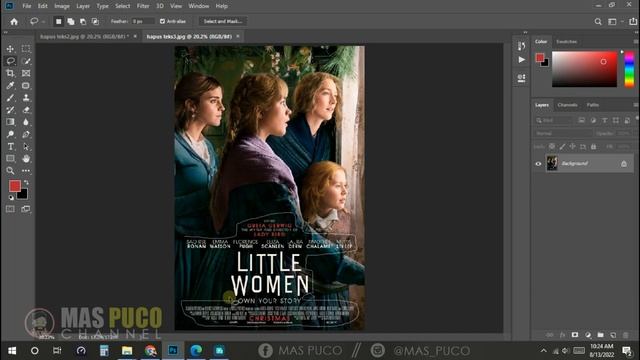Toggle the layer filter on/off switch

click(637, 118)
